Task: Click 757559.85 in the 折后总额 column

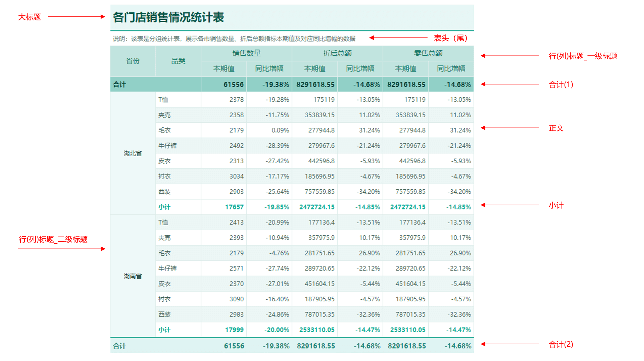Action: click(x=315, y=192)
